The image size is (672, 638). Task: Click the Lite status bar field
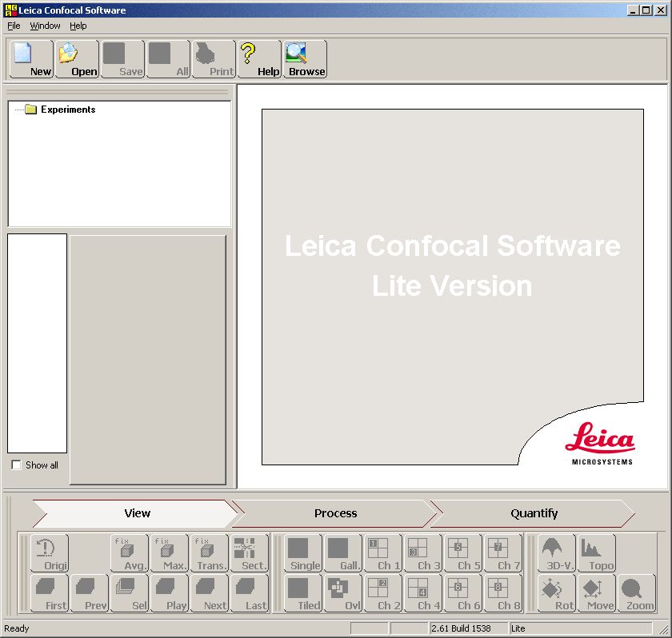[x=581, y=628]
